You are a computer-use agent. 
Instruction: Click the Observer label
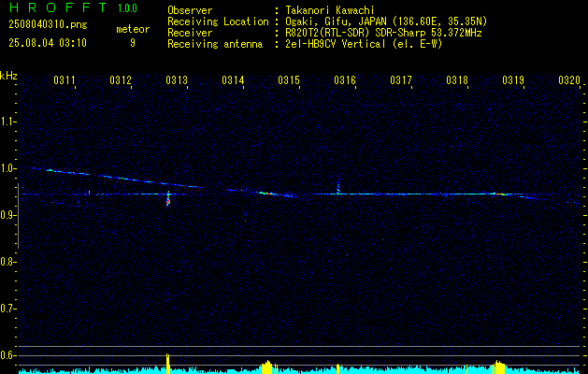190,10
